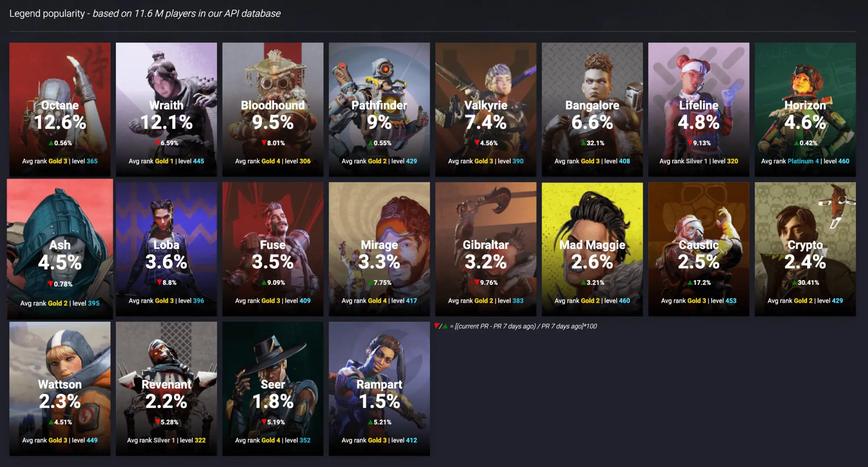Click the Caustic legend card
Screen dimensions: 868x467
coord(699,249)
